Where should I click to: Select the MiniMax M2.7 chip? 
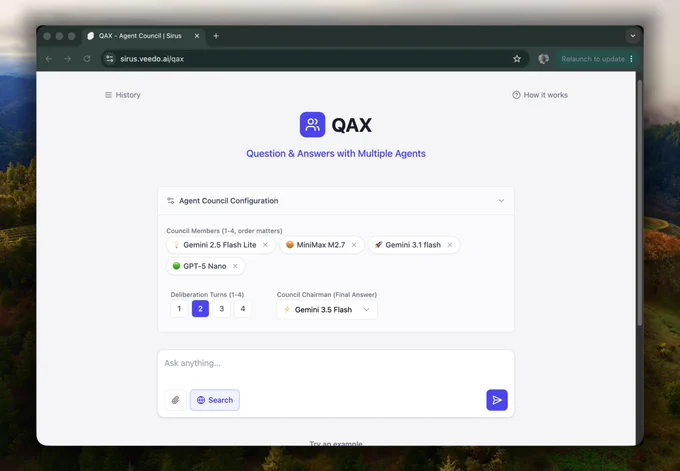click(x=321, y=245)
